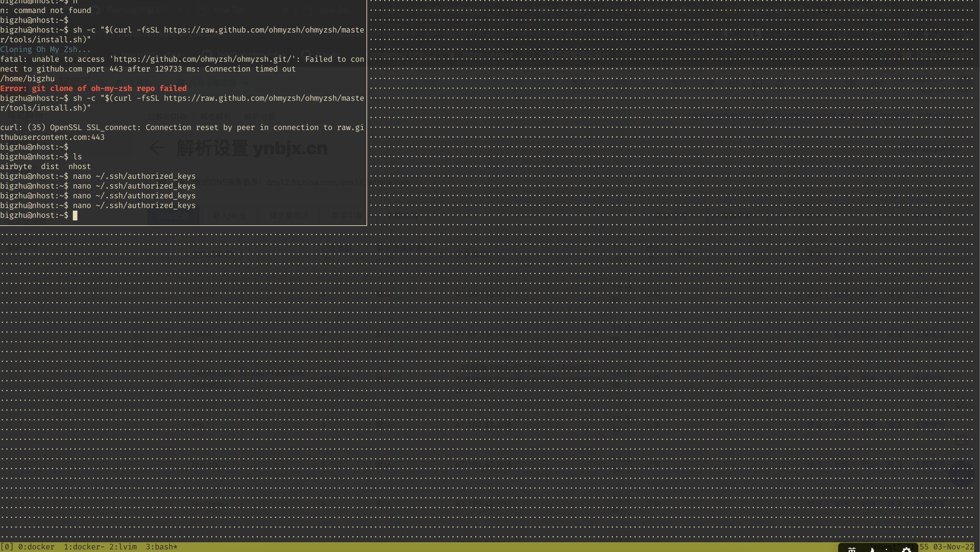Switch to the 2:lvim tmux window
The width and height of the screenshot is (980, 552).
123,547
